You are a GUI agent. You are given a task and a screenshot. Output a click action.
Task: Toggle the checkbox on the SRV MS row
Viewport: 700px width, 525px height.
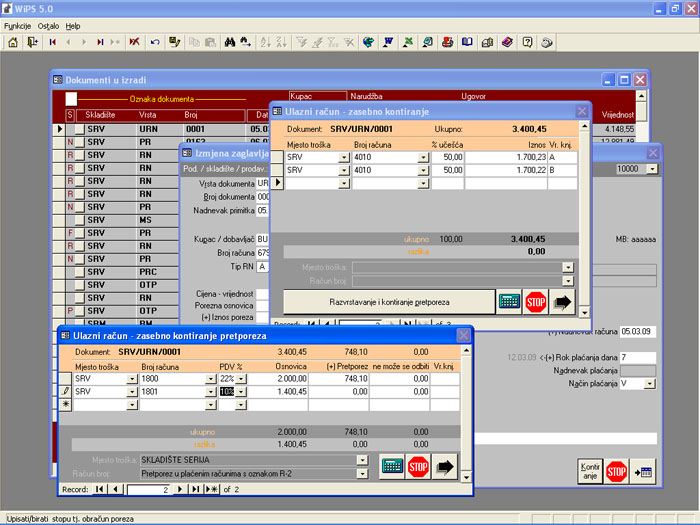(x=79, y=220)
